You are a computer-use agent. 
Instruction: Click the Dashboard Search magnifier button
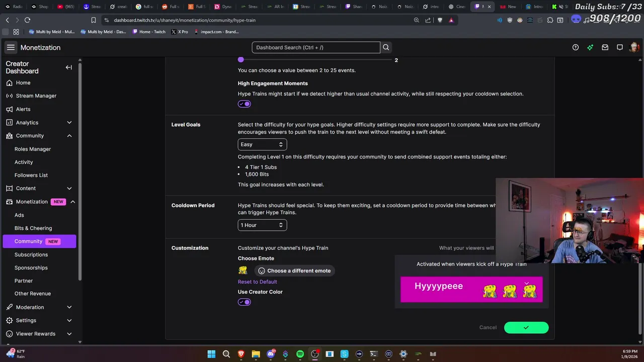(386, 47)
